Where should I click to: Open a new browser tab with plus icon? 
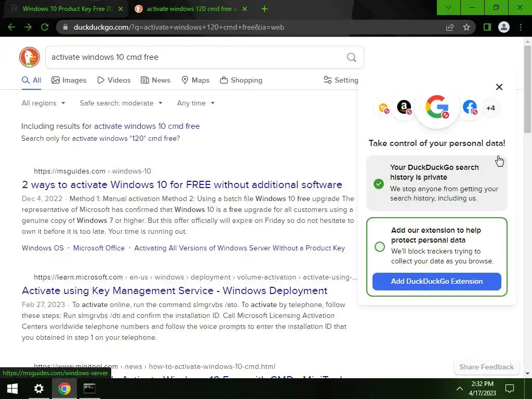[x=264, y=9]
